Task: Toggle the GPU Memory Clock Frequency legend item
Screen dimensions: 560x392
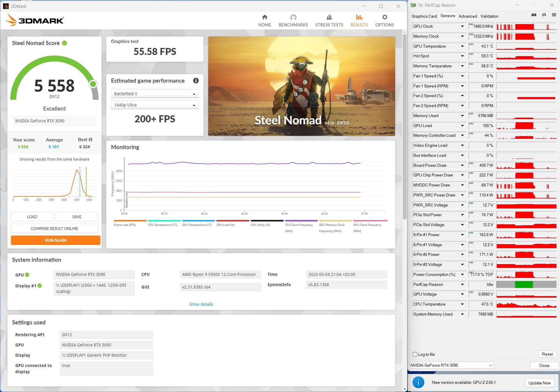Action: [x=335, y=226]
